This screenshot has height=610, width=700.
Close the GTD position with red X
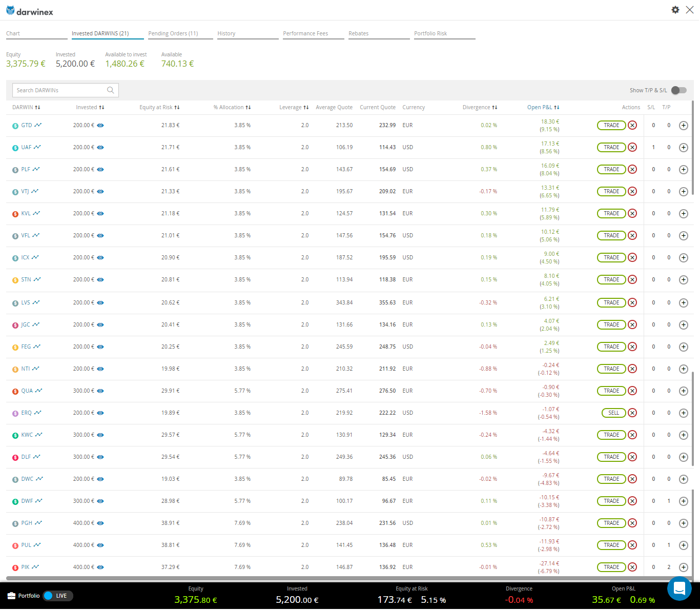(632, 125)
